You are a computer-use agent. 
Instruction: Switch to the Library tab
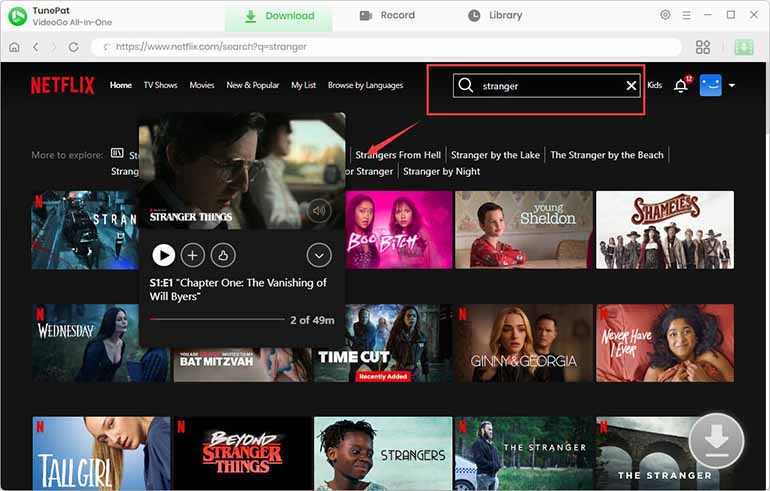pyautogui.click(x=495, y=15)
